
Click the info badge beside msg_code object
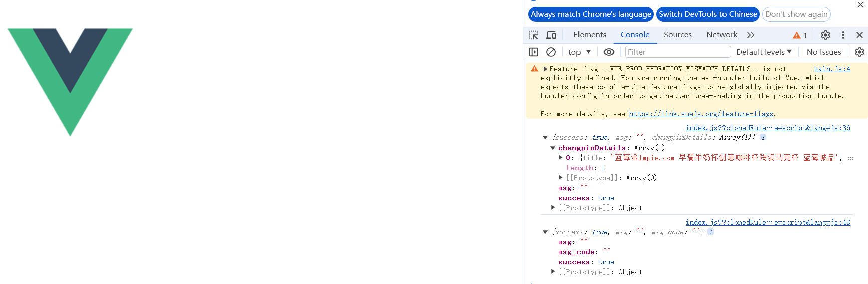pyautogui.click(x=710, y=232)
